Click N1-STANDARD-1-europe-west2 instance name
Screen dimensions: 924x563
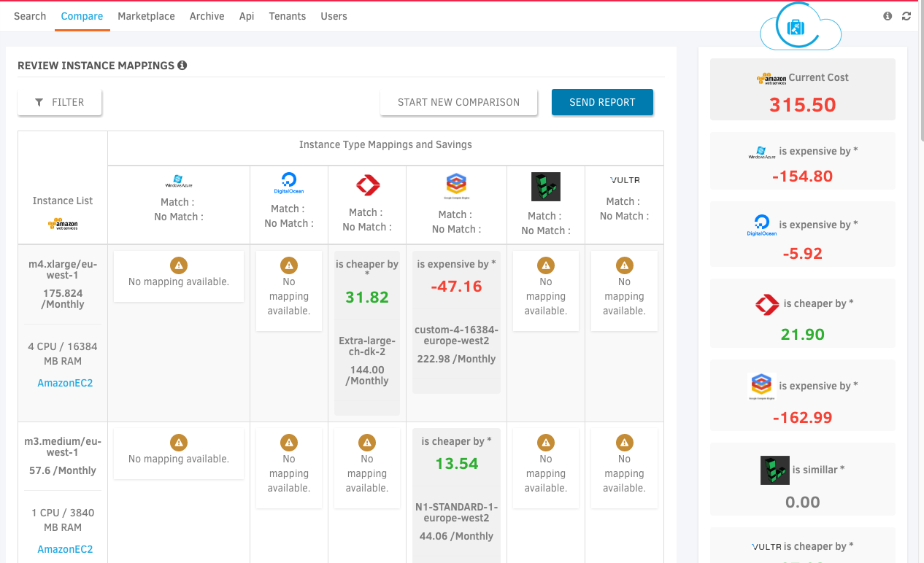[x=456, y=513]
